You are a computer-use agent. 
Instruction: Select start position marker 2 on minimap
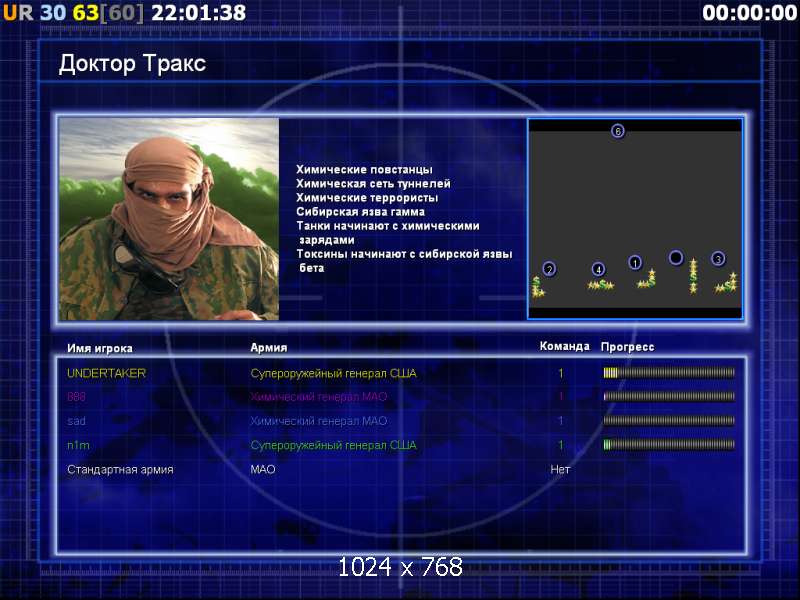pos(549,269)
